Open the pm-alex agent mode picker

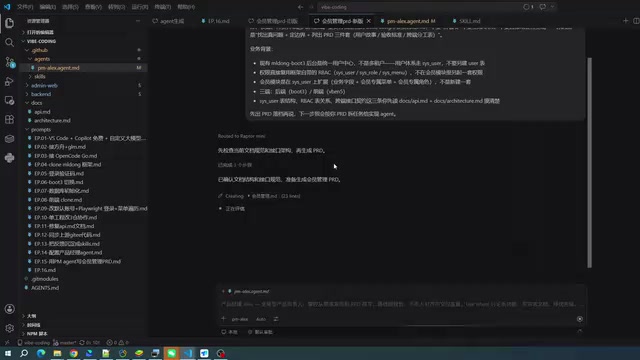(x=240, y=319)
